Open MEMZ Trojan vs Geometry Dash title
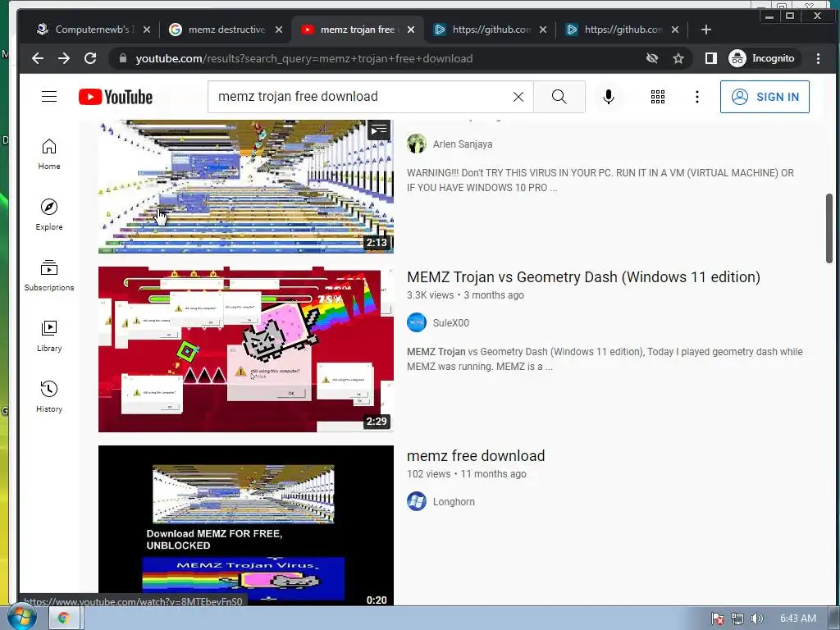The image size is (840, 630). pos(583,277)
